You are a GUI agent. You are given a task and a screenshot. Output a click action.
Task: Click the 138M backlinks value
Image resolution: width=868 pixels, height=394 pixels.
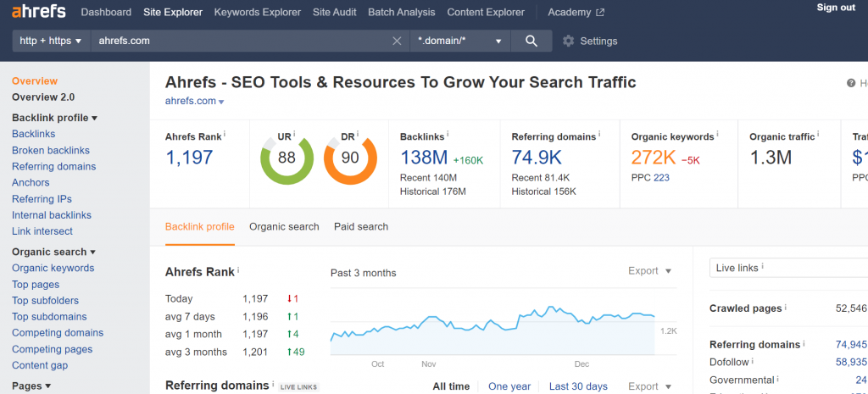[424, 158]
